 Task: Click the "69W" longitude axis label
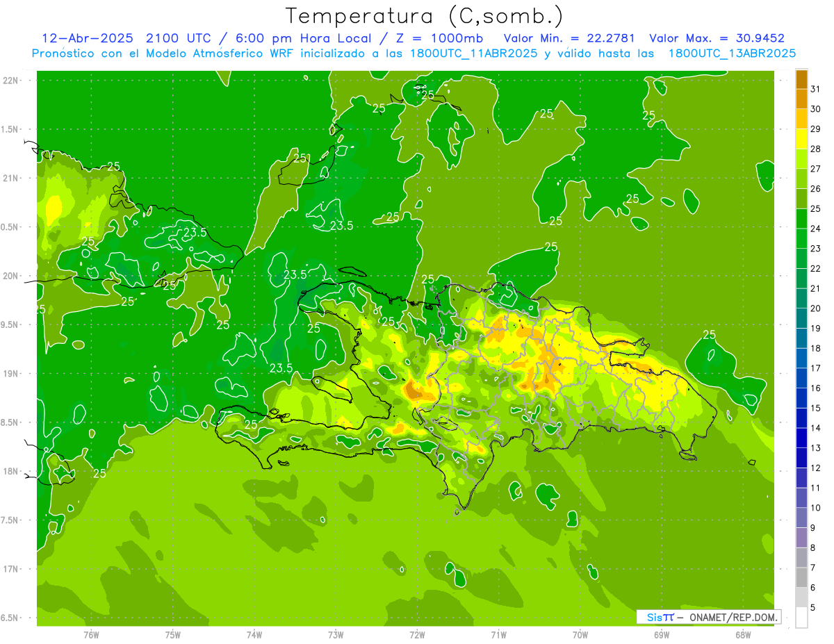click(662, 635)
